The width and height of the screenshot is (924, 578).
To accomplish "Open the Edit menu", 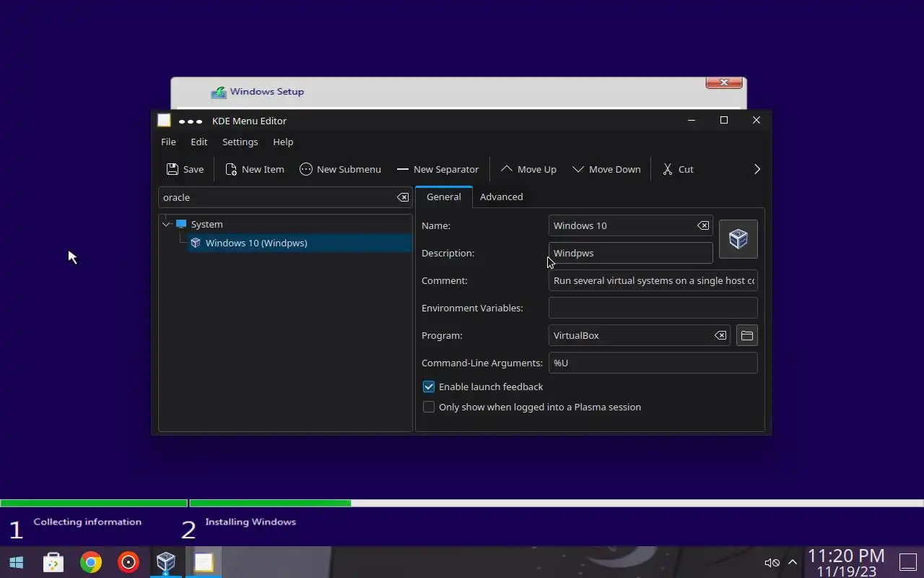I will pos(199,142).
